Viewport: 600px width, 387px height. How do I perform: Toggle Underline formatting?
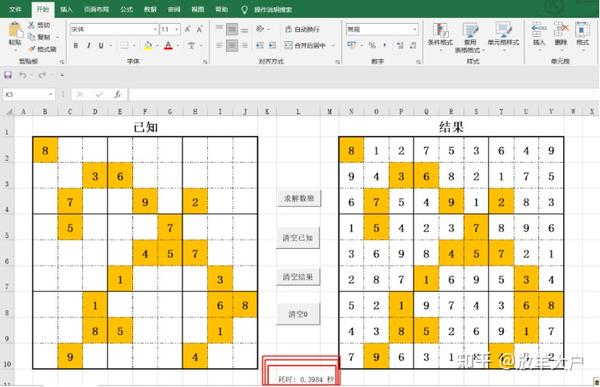(101, 46)
